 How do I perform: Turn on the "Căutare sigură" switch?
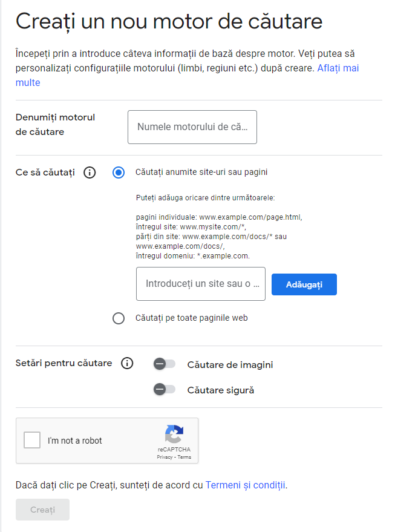click(x=164, y=390)
